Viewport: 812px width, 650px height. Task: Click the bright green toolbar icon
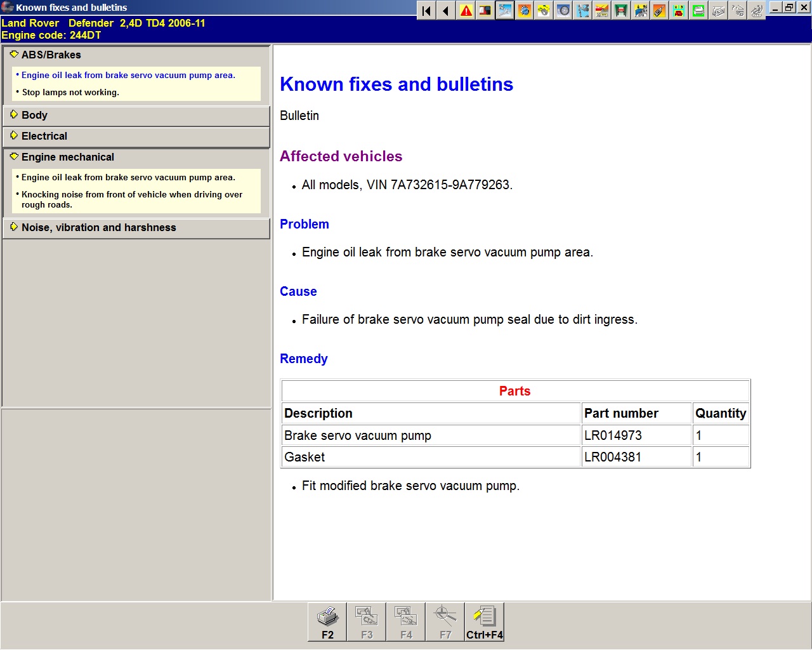(x=698, y=11)
